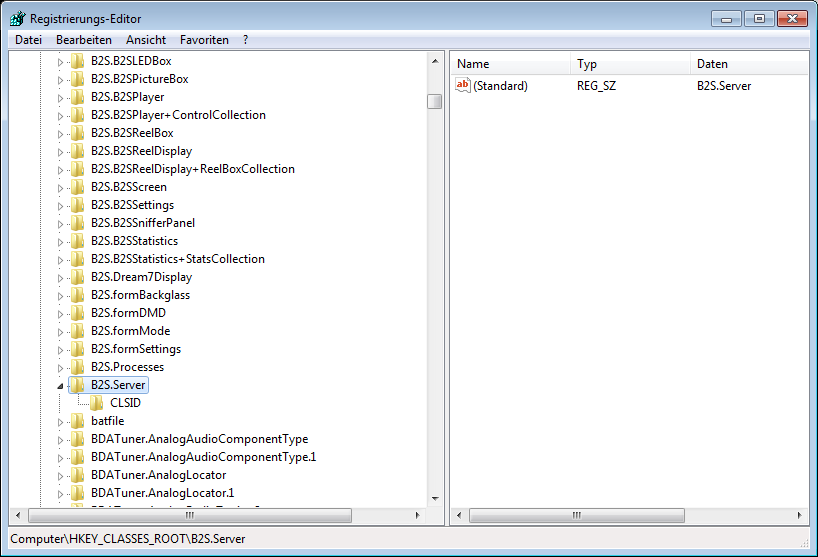This screenshot has height=557, width=818.
Task: Open the Ansicht menu
Action: click(146, 40)
